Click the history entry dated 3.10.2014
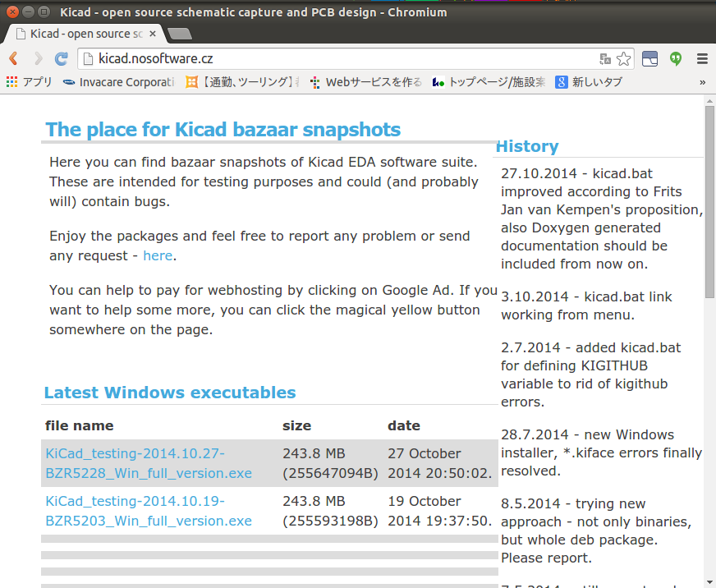The width and height of the screenshot is (716, 588). 586,305
